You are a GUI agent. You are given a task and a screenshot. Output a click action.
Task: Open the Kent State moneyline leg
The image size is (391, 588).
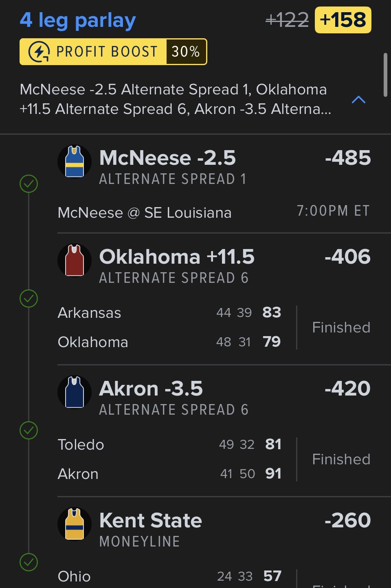pos(151,521)
